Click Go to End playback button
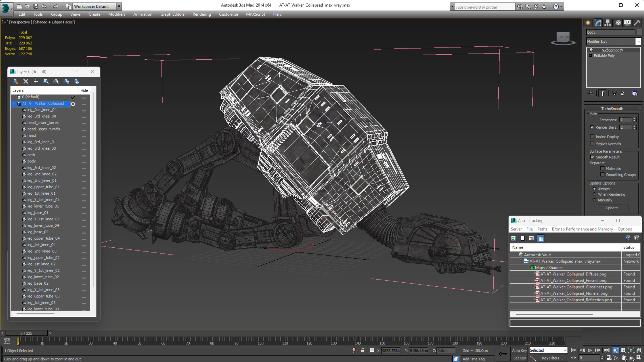Image resolution: width=644 pixels, height=362 pixels. pos(607,350)
